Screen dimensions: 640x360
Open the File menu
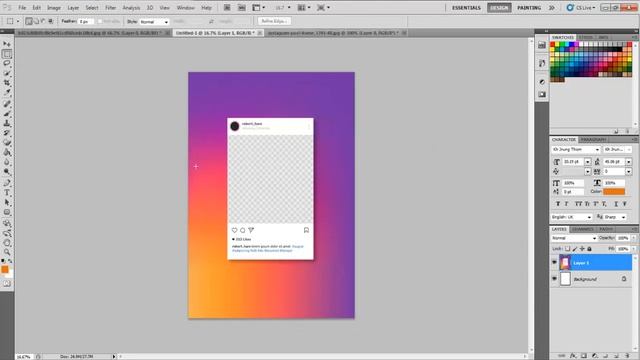tap(22, 8)
